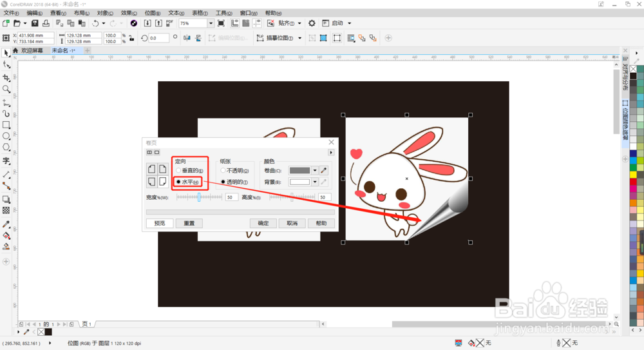
Task: Select the Shape tool in toolbox
Action: coord(6,65)
